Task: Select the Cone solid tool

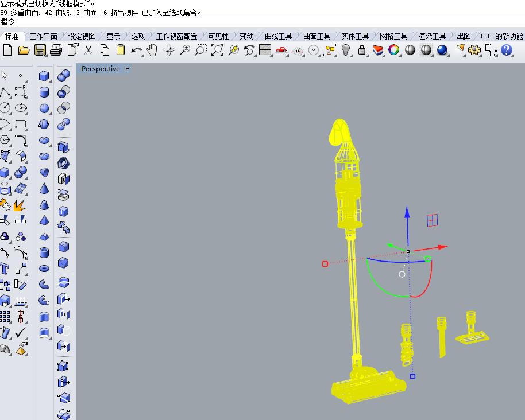Action: (44, 189)
